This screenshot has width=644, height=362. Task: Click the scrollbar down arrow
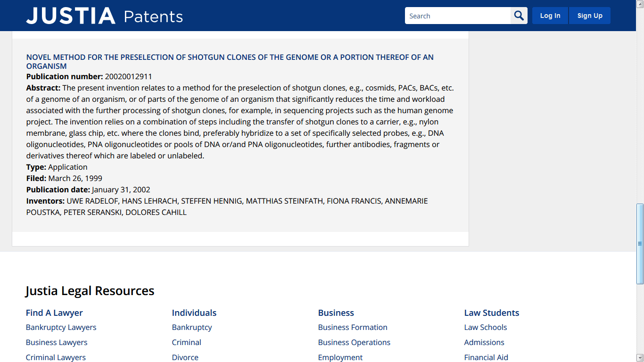[640, 358]
